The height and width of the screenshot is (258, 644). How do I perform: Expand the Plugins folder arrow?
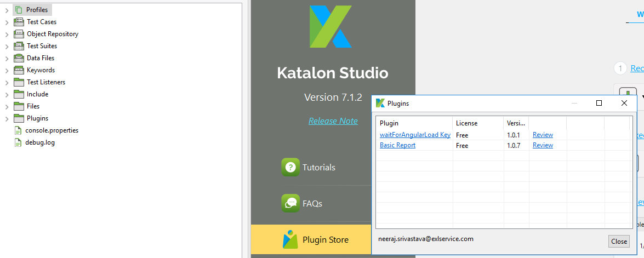[7, 119]
